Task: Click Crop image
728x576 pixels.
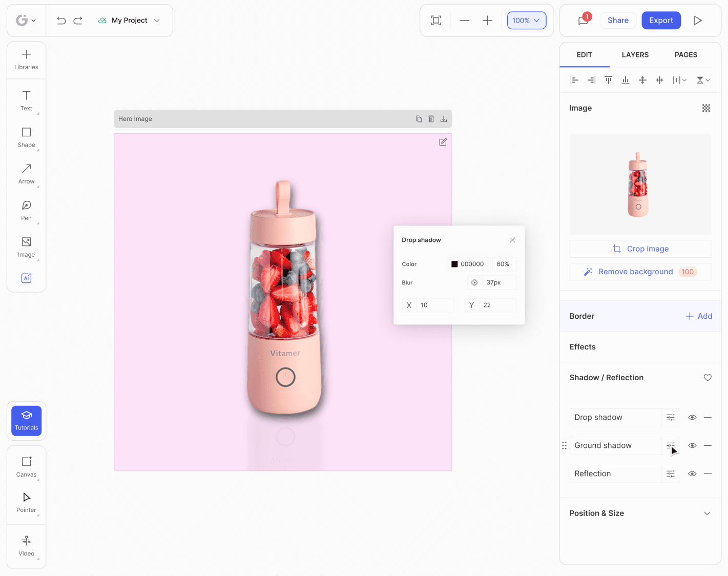Action: pyautogui.click(x=640, y=249)
